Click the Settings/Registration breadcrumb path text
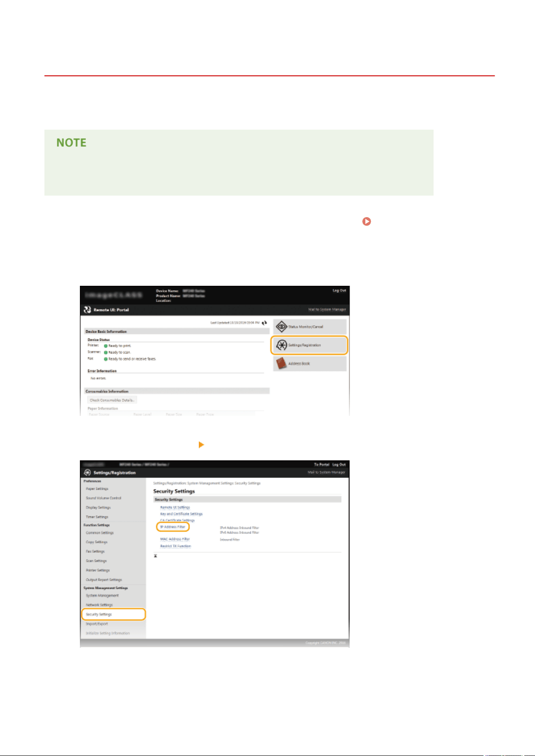The image size is (535, 756). [x=207, y=483]
